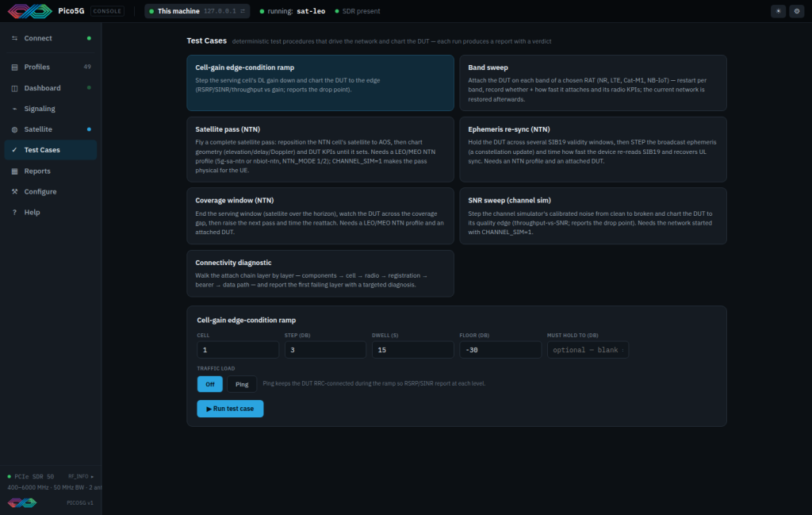This screenshot has height=515, width=812.
Task: Click the MUST HOLD TO (DB) field
Action: pos(588,350)
